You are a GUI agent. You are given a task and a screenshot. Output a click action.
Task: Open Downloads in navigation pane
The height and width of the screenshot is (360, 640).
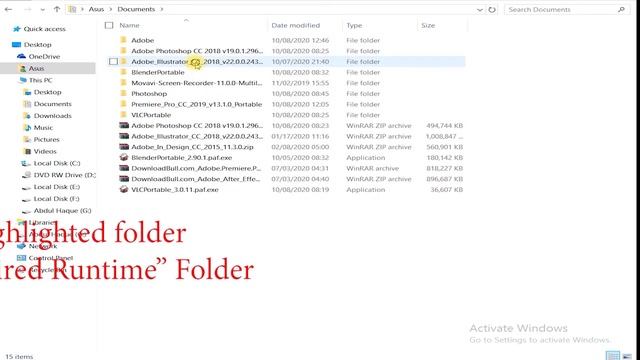(x=53, y=116)
